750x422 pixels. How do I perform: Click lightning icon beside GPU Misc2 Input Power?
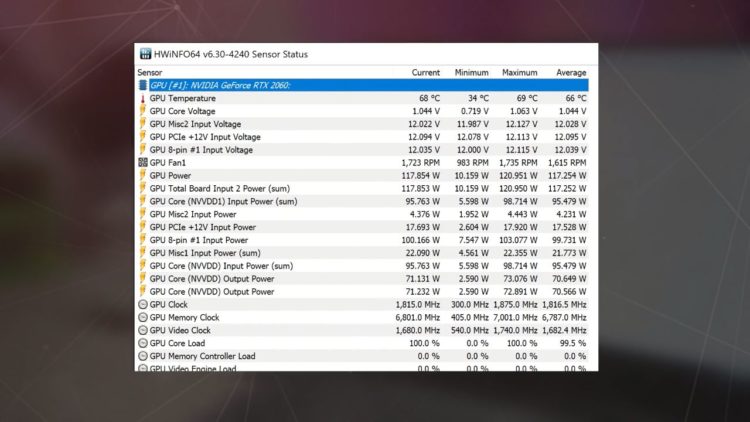143,214
